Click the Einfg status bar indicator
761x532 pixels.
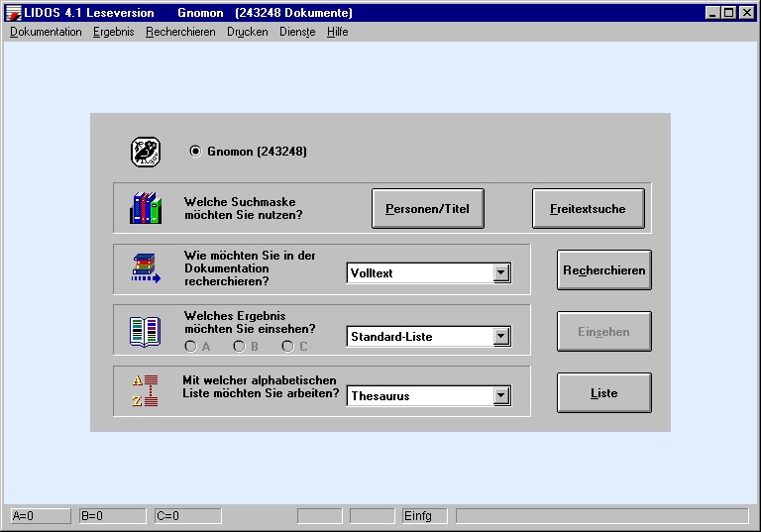coord(424,516)
